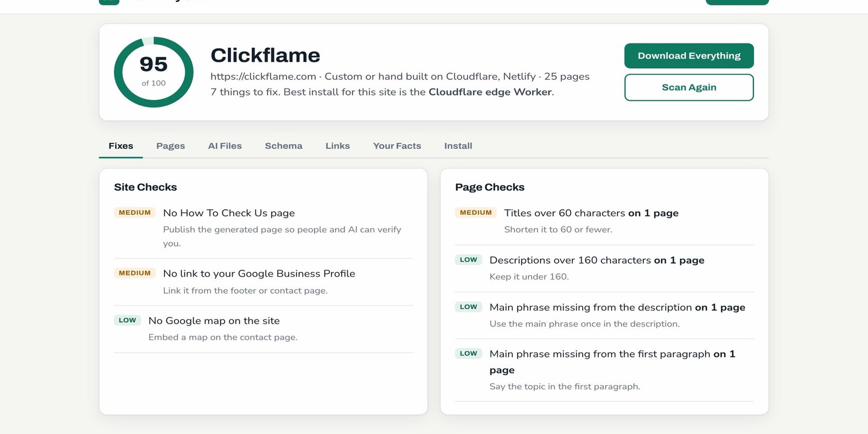Select the Your Facts tab
Image resolution: width=868 pixels, height=434 pixels.
tap(397, 146)
